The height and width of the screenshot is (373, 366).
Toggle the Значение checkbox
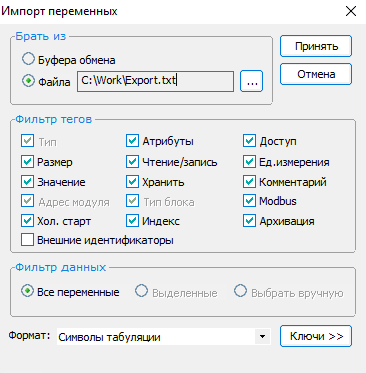(27, 182)
